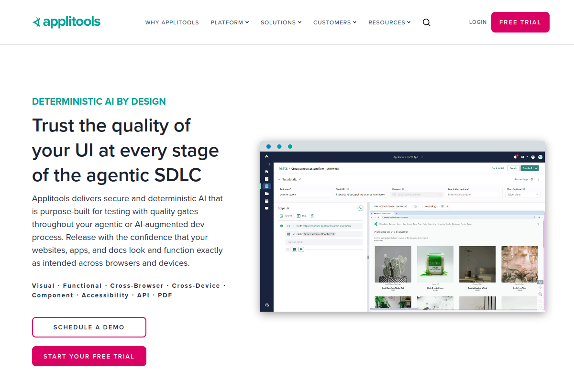Image resolution: width=574 pixels, height=392 pixels.
Task: Click the bottom sidebar icon in preview
Action: tap(267, 305)
